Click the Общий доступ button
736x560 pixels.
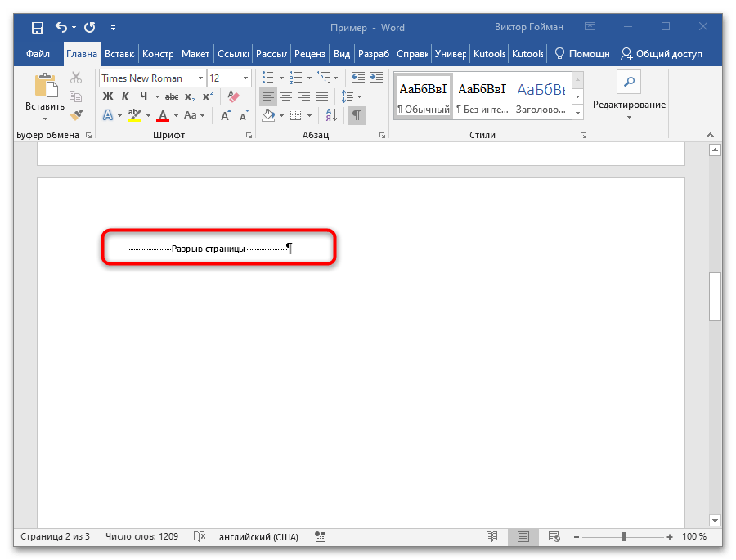pyautogui.click(x=662, y=54)
